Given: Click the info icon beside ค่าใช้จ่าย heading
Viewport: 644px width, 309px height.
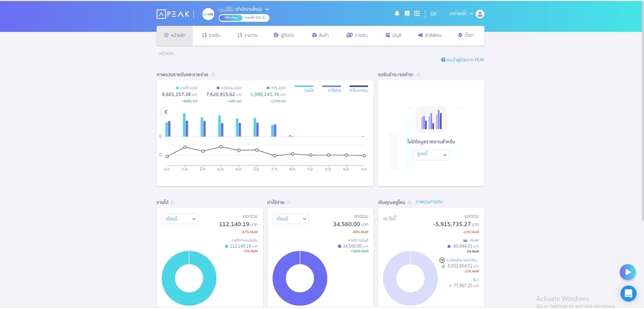Looking at the screenshot, I should 288,202.
